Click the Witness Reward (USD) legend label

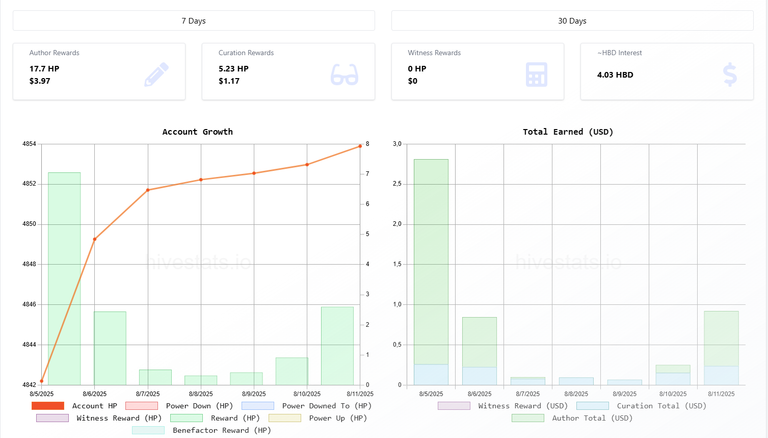click(x=523, y=406)
